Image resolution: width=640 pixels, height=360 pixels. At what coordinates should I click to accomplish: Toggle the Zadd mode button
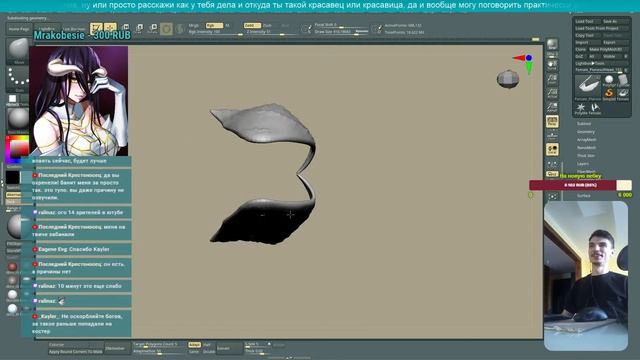pos(251,25)
